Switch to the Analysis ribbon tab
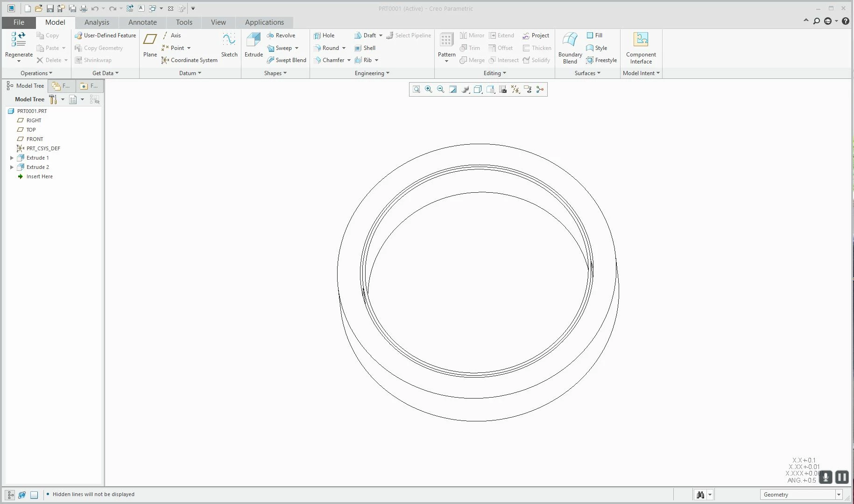 click(x=97, y=22)
